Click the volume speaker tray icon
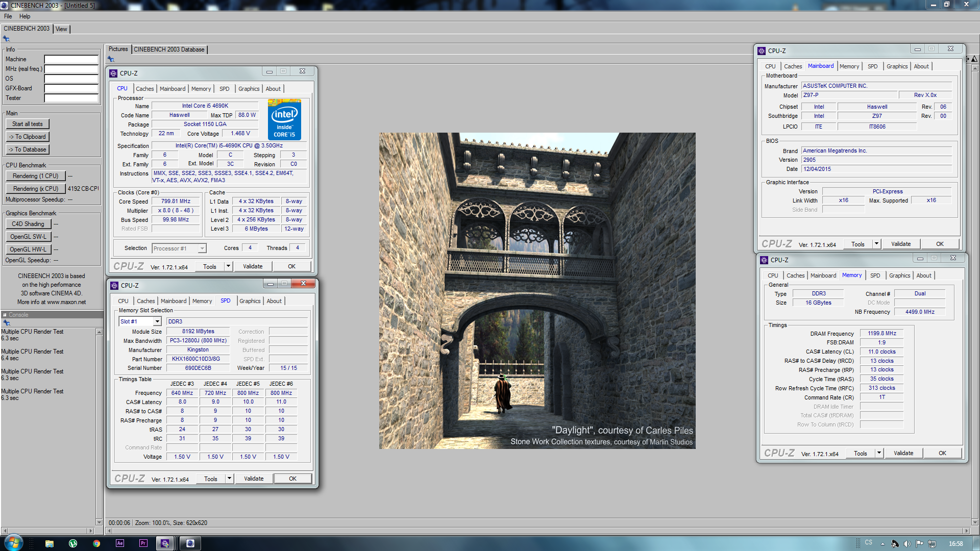980x551 pixels. (907, 544)
